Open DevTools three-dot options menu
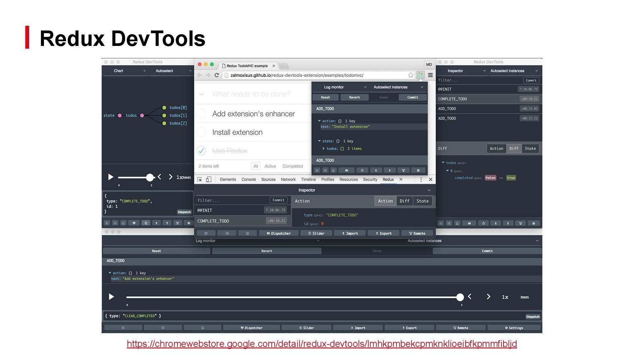 [x=421, y=180]
